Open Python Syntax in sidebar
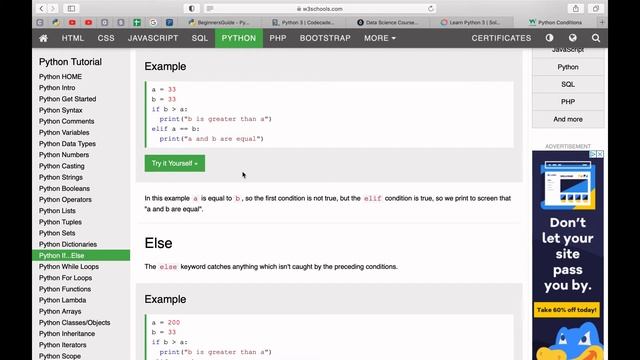This screenshot has height=360, width=640. point(60,110)
